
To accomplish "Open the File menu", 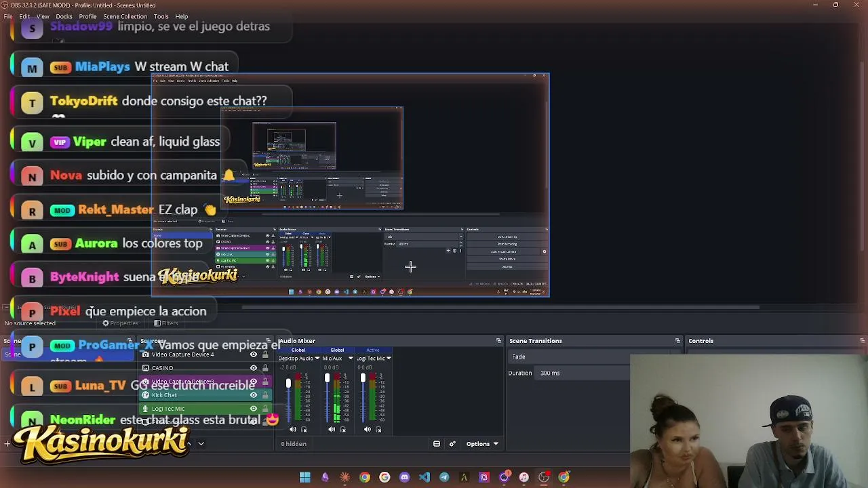I will click(x=8, y=16).
